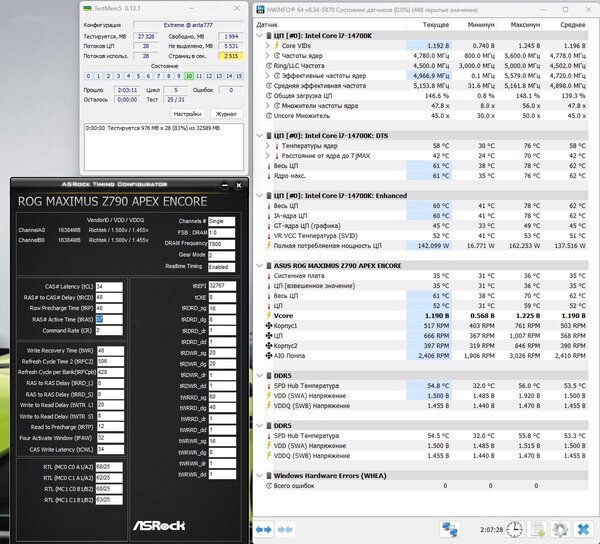Collapse the Intel Core i7-14700K: Enhanced group
Screen dimensions: 600x544
tap(259, 195)
